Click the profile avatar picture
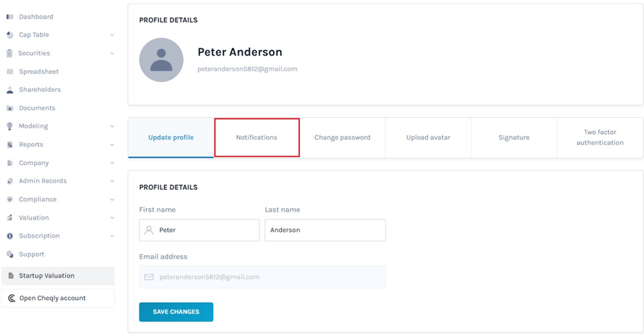The height and width of the screenshot is (334, 644). pos(161,60)
